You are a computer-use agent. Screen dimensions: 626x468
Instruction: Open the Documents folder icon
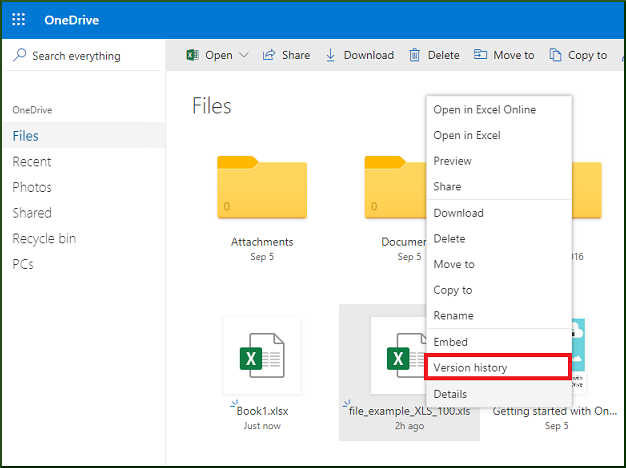[x=395, y=187]
